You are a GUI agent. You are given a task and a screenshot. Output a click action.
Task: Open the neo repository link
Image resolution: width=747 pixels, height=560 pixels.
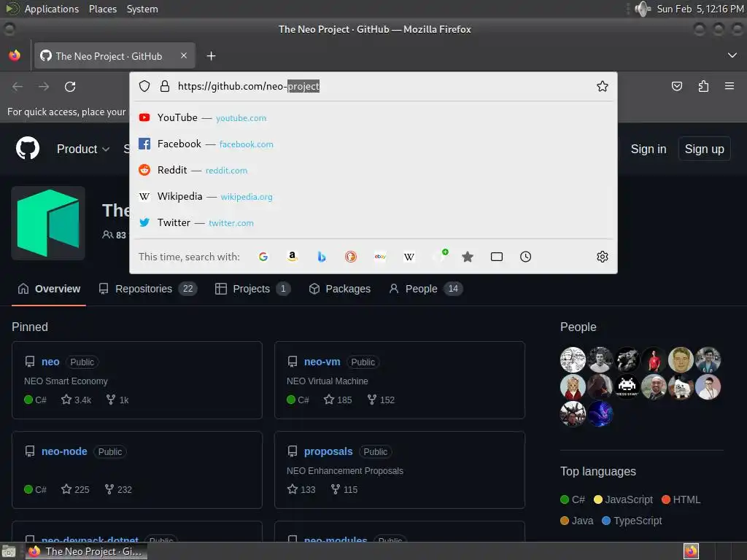tap(50, 362)
